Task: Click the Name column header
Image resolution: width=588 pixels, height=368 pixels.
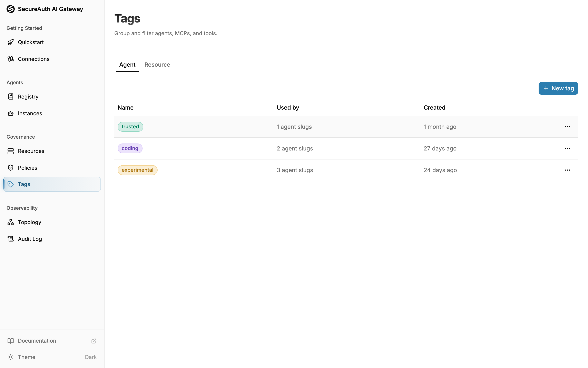Action: (126, 108)
